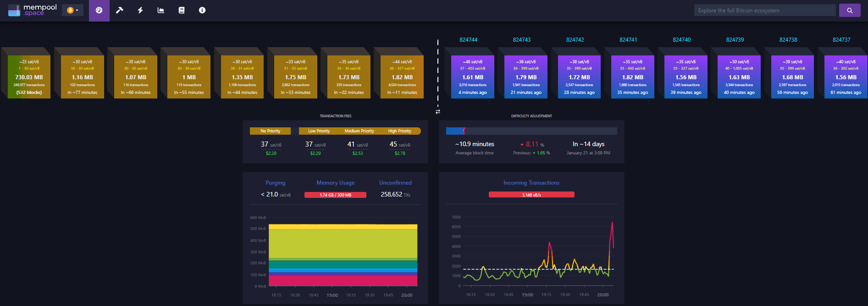Click the 41 sat/vB medium priority fee
This screenshot has height=306, width=868.
(x=358, y=144)
